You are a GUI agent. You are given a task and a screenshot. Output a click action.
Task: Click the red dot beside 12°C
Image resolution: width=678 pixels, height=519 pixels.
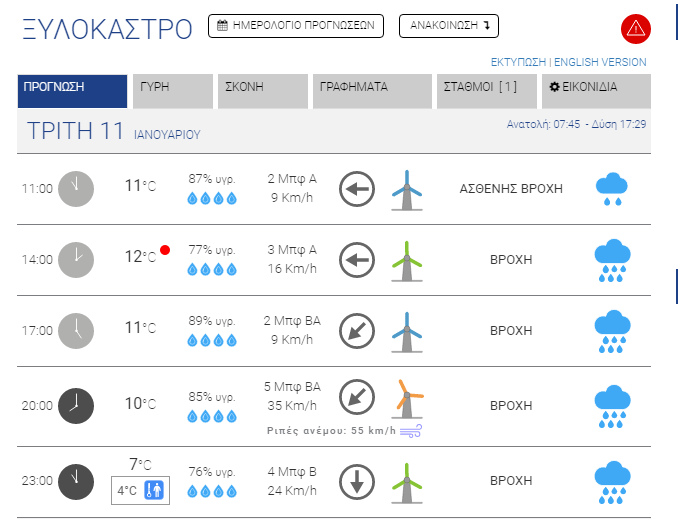tap(165, 249)
